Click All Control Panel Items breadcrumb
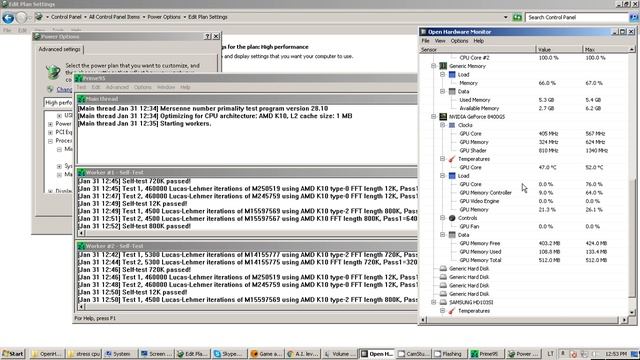This screenshot has height=360, width=640. pyautogui.click(x=114, y=17)
